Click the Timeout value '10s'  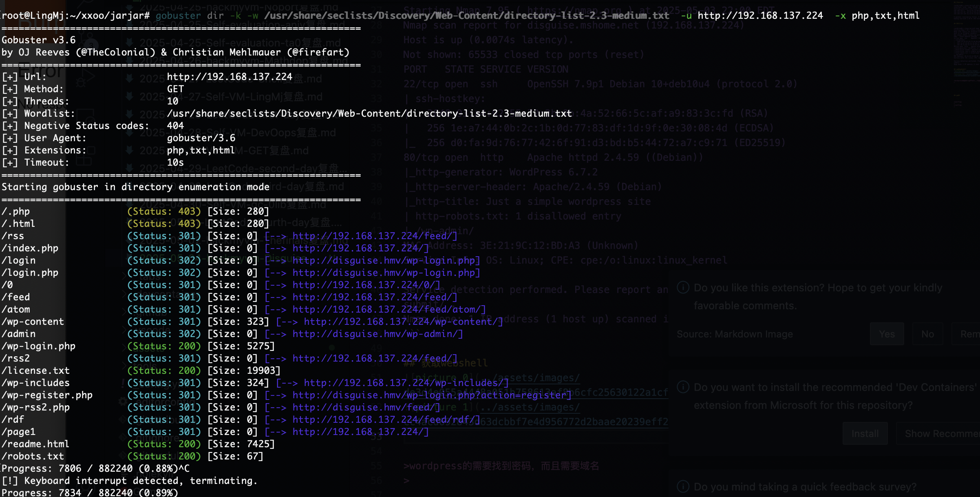(x=176, y=162)
